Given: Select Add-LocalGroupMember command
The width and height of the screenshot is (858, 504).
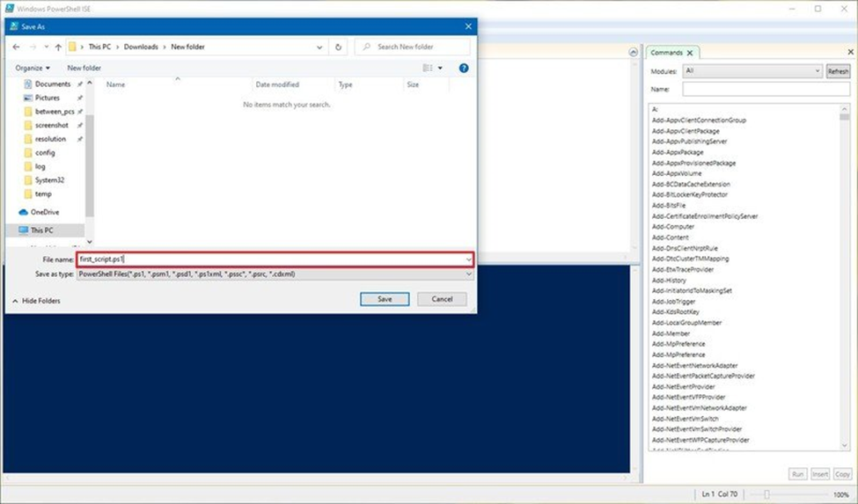Looking at the screenshot, I should (x=686, y=323).
